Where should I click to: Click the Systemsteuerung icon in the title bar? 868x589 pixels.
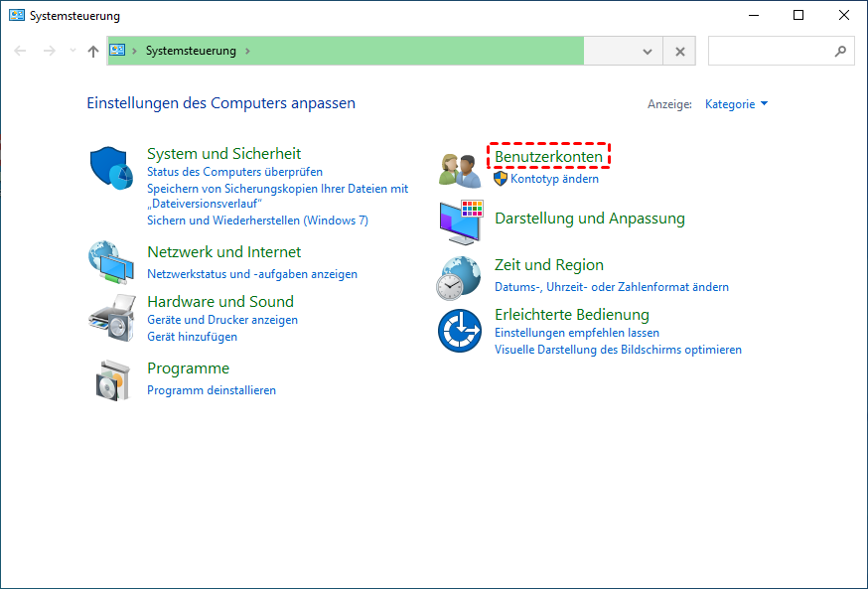coord(17,16)
